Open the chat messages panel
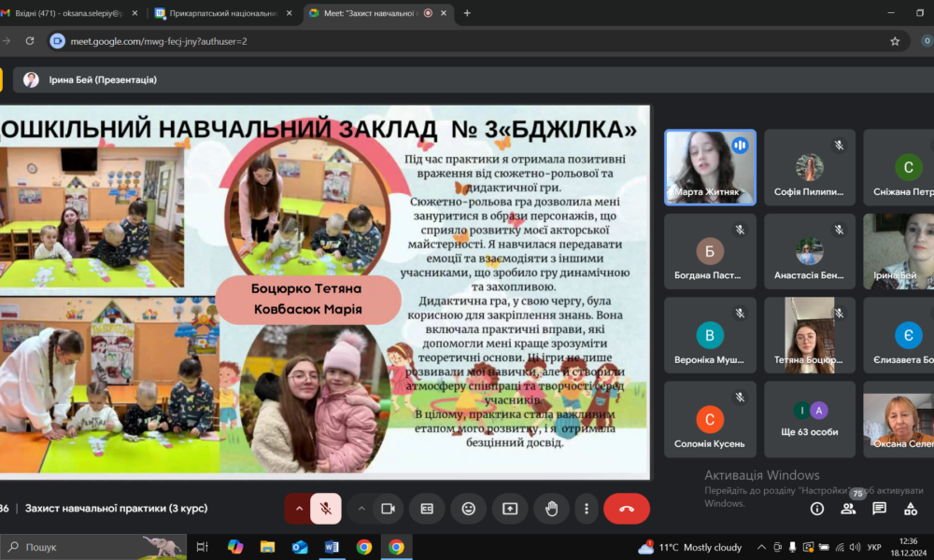 (x=879, y=509)
